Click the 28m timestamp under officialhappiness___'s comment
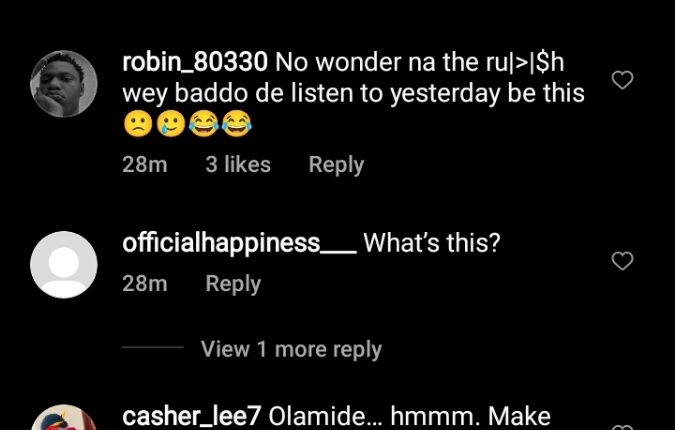Viewport: 675px width, 430px height. coord(145,284)
